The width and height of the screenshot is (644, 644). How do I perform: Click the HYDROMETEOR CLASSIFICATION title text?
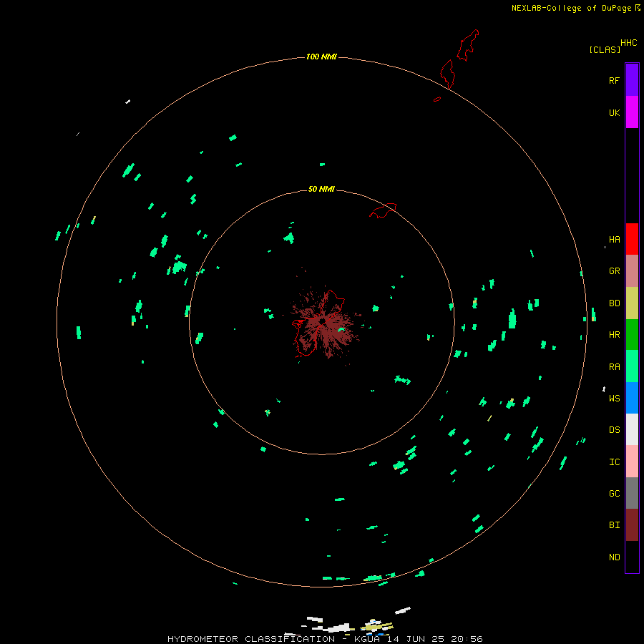(251, 639)
